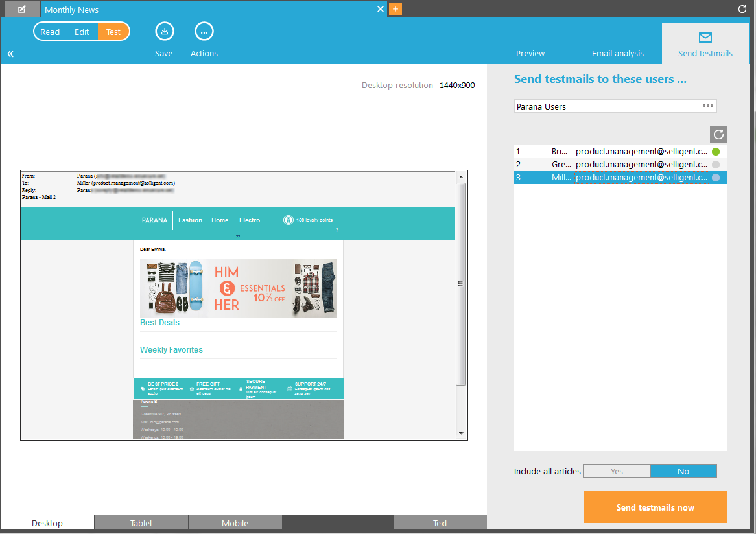
Task: Click Send testmails now button
Action: click(655, 507)
